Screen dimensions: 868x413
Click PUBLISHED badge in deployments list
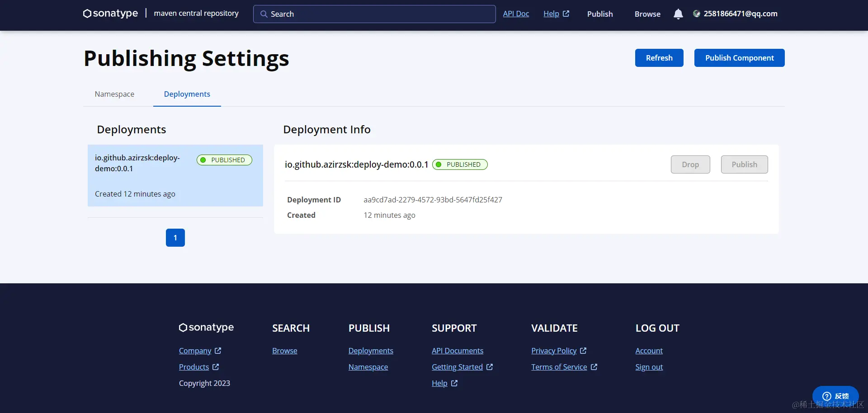(x=224, y=160)
